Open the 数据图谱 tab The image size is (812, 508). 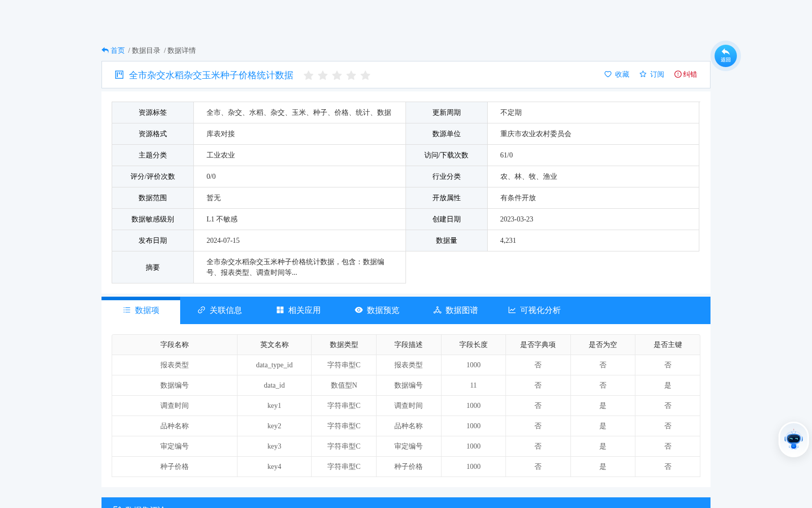[x=456, y=310]
